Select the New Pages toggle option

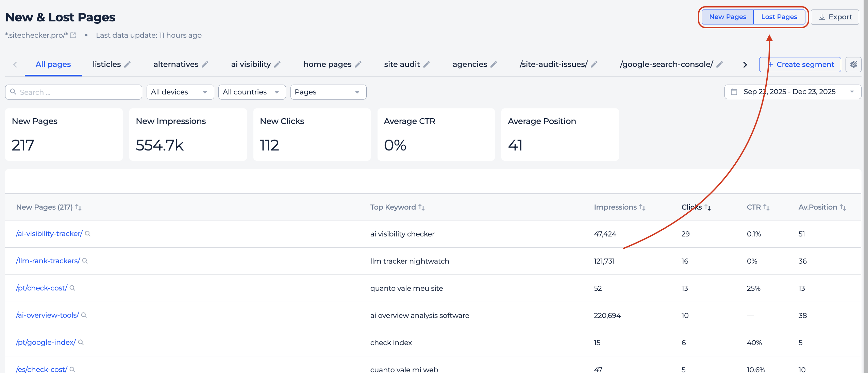tap(728, 17)
